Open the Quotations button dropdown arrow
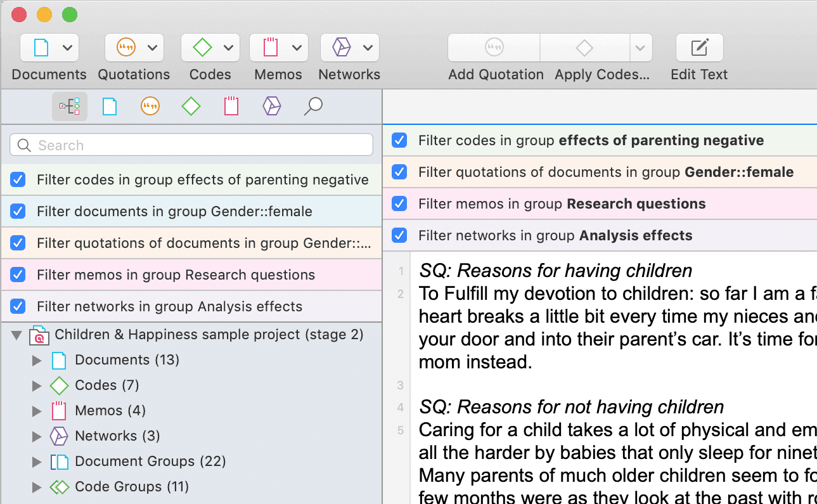Screen dimensions: 817x504 click(152, 48)
